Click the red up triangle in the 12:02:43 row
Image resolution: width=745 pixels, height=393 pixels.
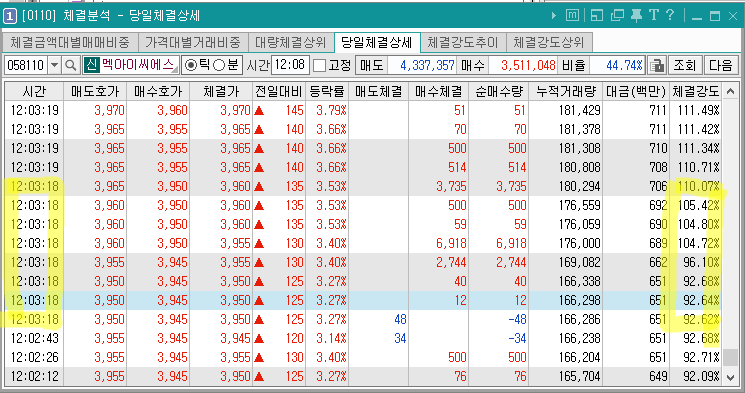pyautogui.click(x=259, y=338)
